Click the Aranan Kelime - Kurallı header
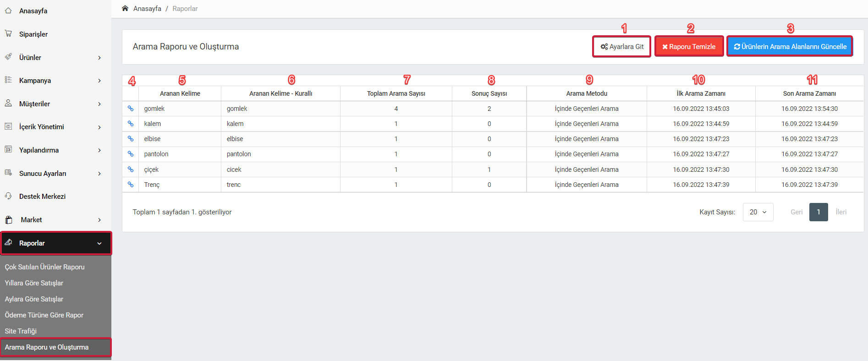The width and height of the screenshot is (868, 361). [x=280, y=93]
